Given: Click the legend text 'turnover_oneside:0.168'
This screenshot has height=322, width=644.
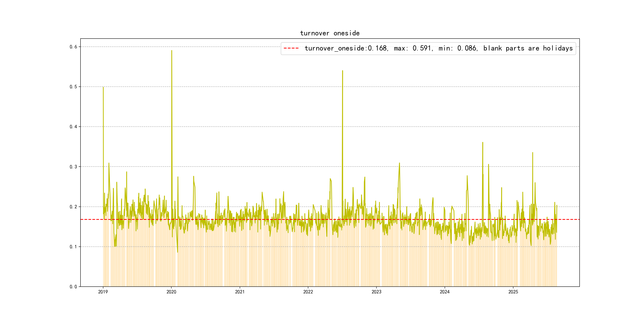Looking at the screenshot, I should (x=345, y=48).
